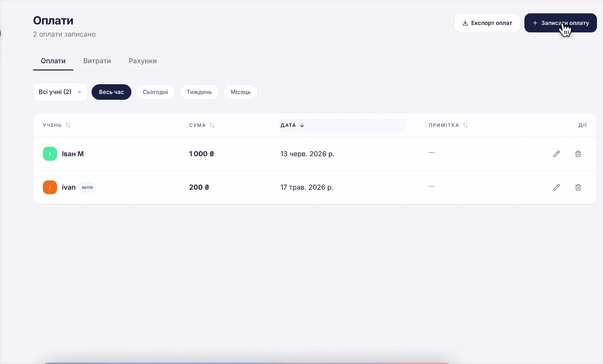Click the Дії column header

click(582, 125)
